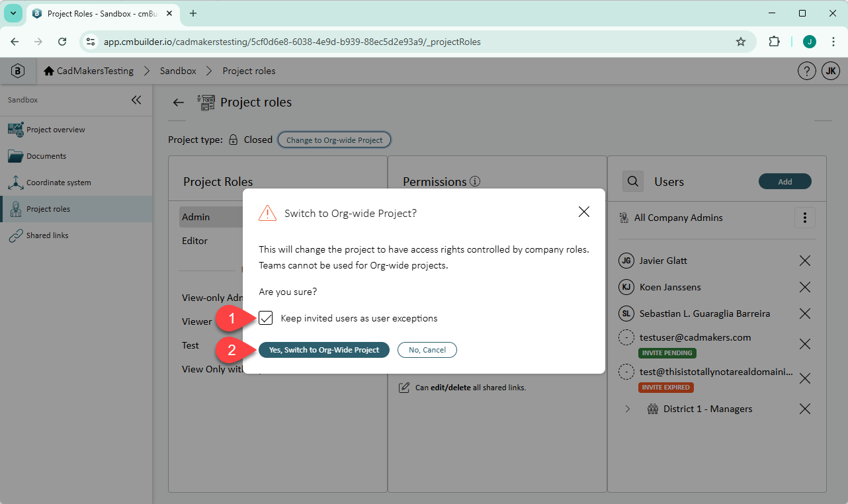Remove the expired test@ invite user
This screenshot has height=504, width=848.
[804, 378]
